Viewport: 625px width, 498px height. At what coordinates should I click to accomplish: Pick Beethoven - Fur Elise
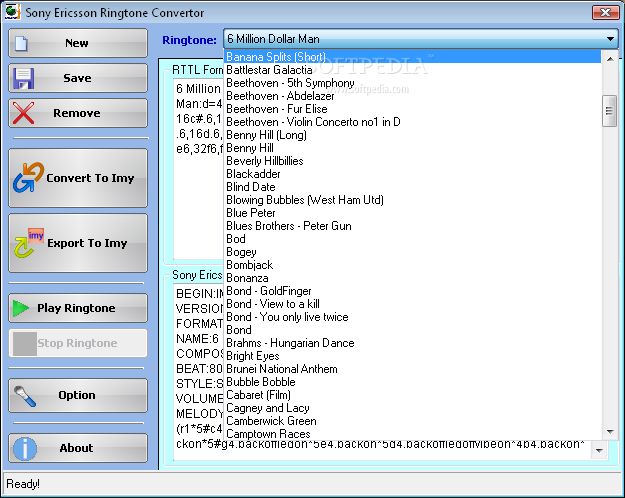tap(412, 109)
